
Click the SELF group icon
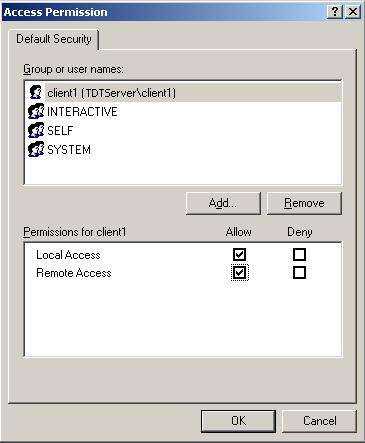point(36,130)
